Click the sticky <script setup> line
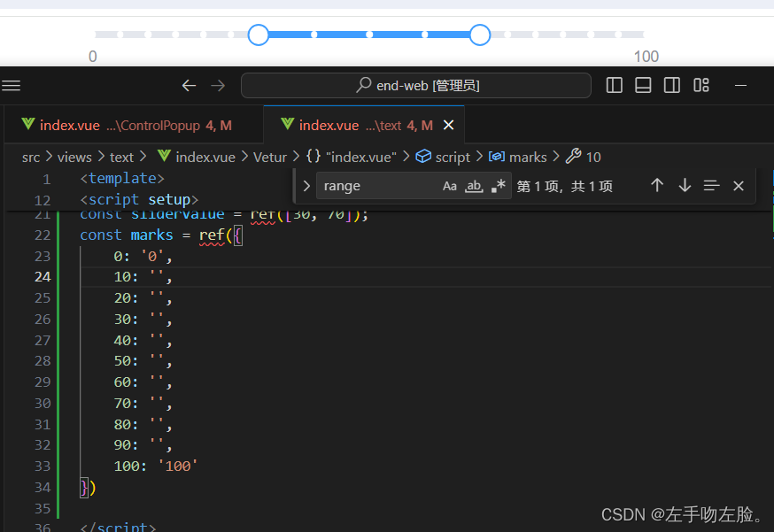Image resolution: width=774 pixels, height=532 pixels. tap(139, 199)
